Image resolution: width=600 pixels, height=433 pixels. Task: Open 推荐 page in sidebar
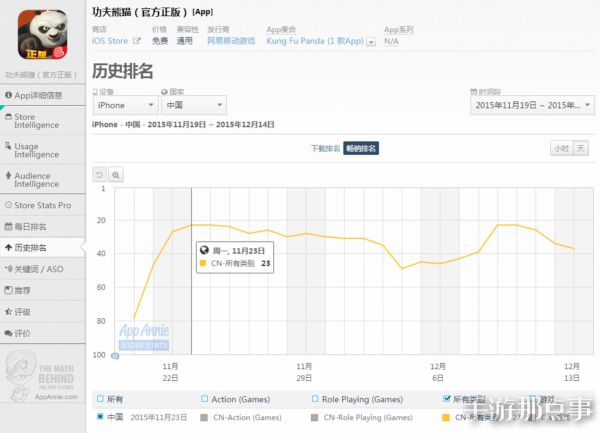[42, 291]
